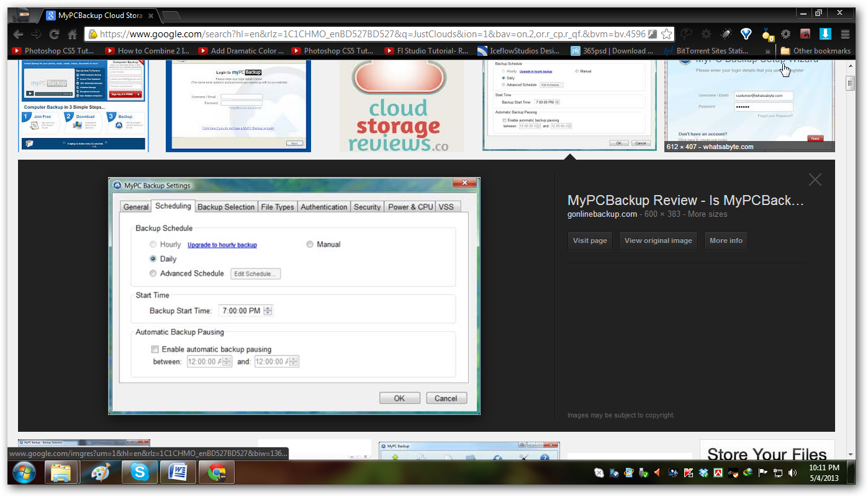
Task: Click the system volume speaker icon
Action: pyautogui.click(x=792, y=473)
